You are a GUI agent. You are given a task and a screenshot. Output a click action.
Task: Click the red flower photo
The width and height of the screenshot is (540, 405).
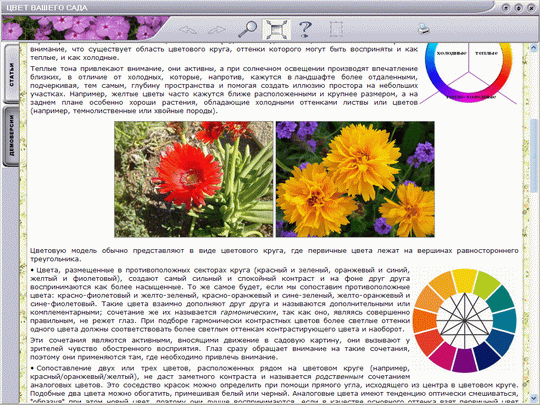[194, 179]
